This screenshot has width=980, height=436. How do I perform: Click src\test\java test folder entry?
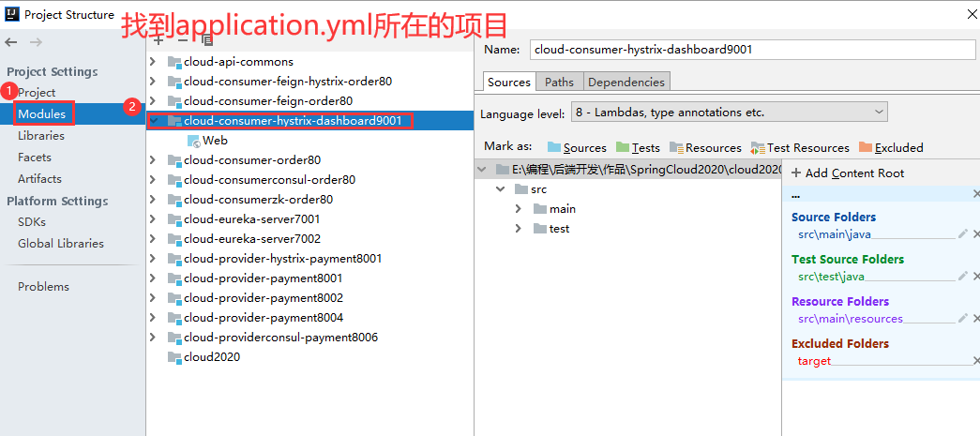[831, 277]
